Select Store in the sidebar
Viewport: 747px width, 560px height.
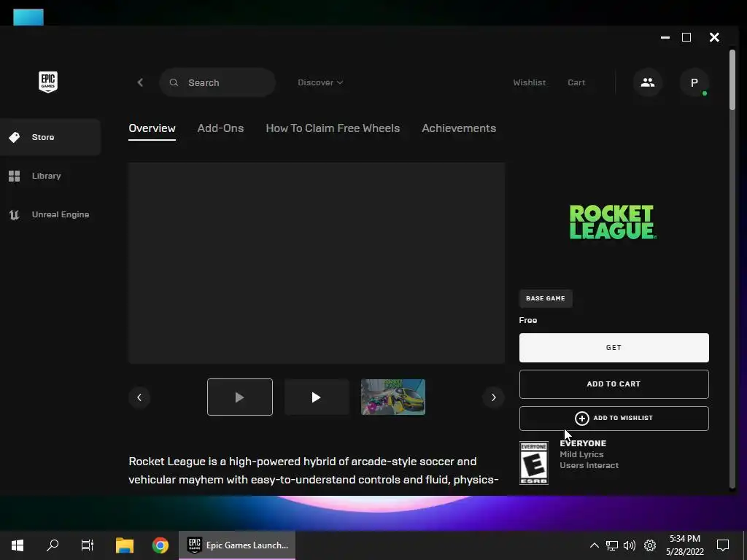[50, 137]
